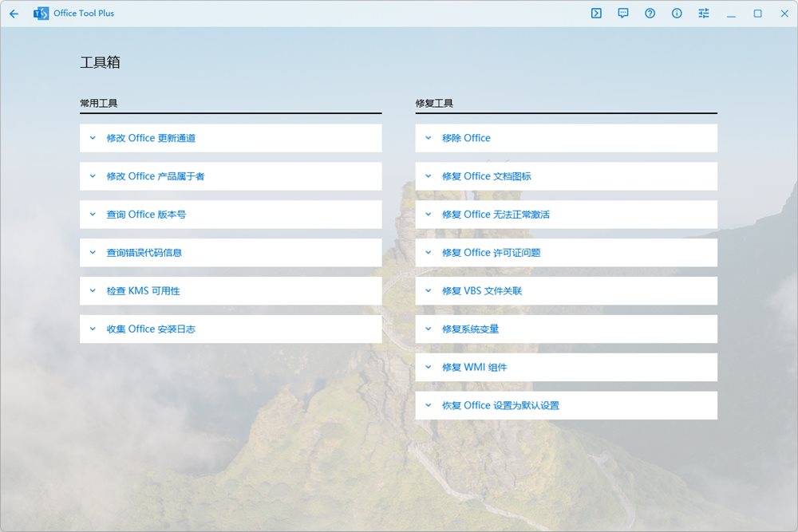Expand 查询 Office 版本号 section

[x=231, y=215]
